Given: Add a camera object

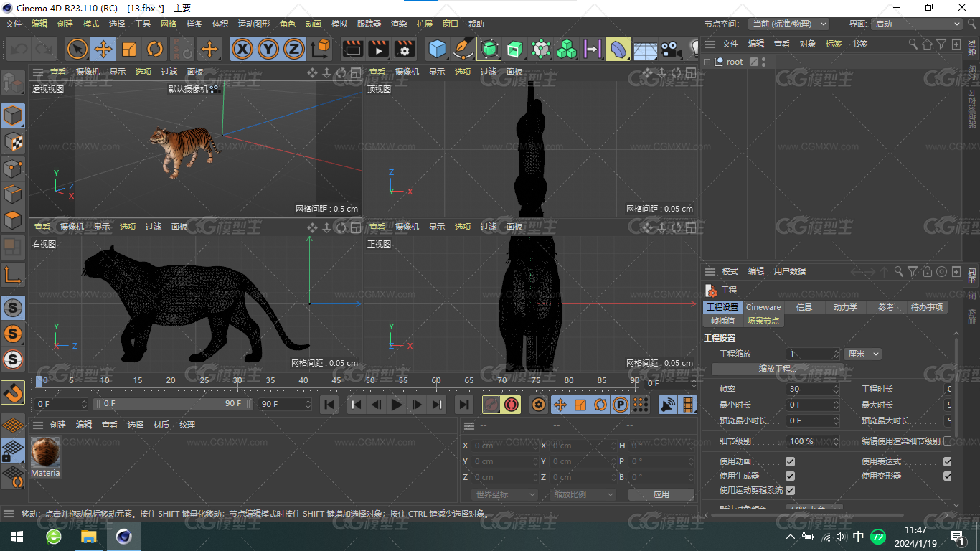Looking at the screenshot, I should click(x=670, y=49).
